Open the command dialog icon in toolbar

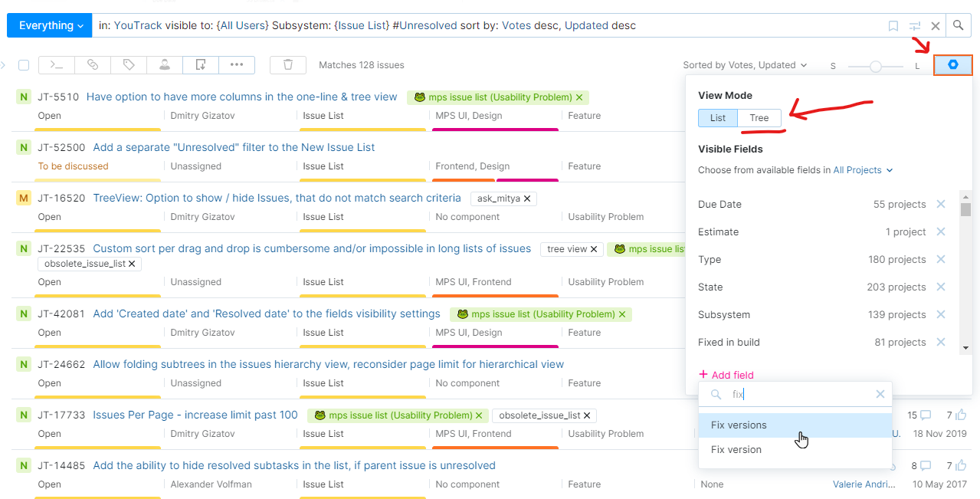click(x=57, y=65)
